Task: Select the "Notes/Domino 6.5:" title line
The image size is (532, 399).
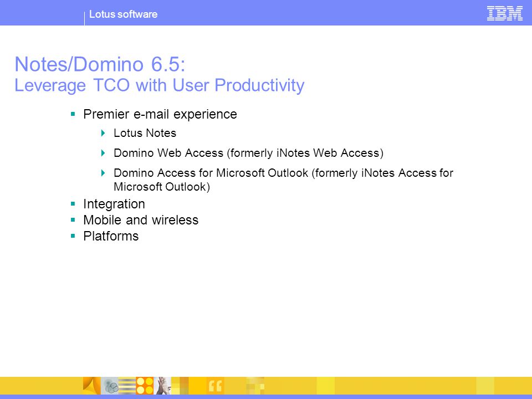Action: [100, 64]
